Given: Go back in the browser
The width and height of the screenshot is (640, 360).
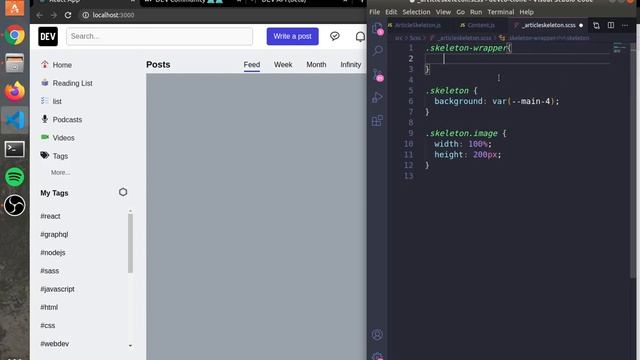Looking at the screenshot, I should pyautogui.click(x=40, y=15).
